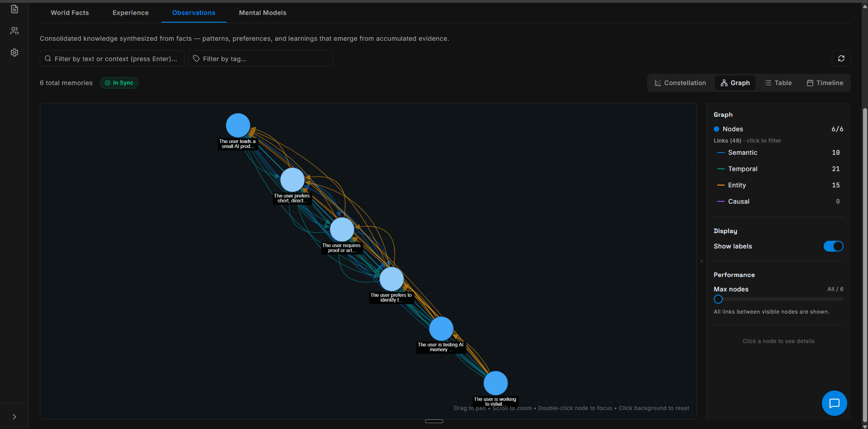Open the users icon in the sidebar
868x429 pixels.
tap(14, 31)
